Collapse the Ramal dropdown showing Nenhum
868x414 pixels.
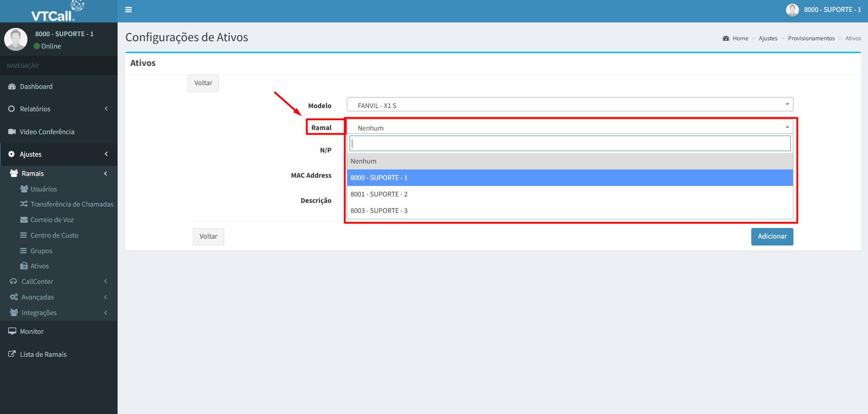569,127
